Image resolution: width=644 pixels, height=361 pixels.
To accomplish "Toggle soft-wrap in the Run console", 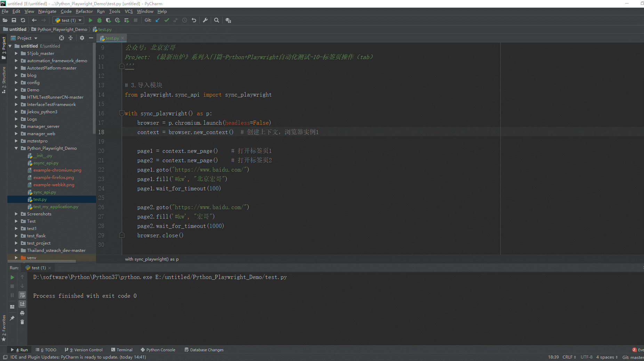I will coord(22,295).
